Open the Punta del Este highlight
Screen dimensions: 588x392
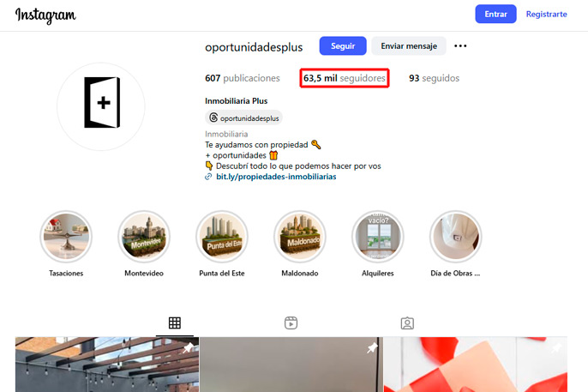click(222, 237)
